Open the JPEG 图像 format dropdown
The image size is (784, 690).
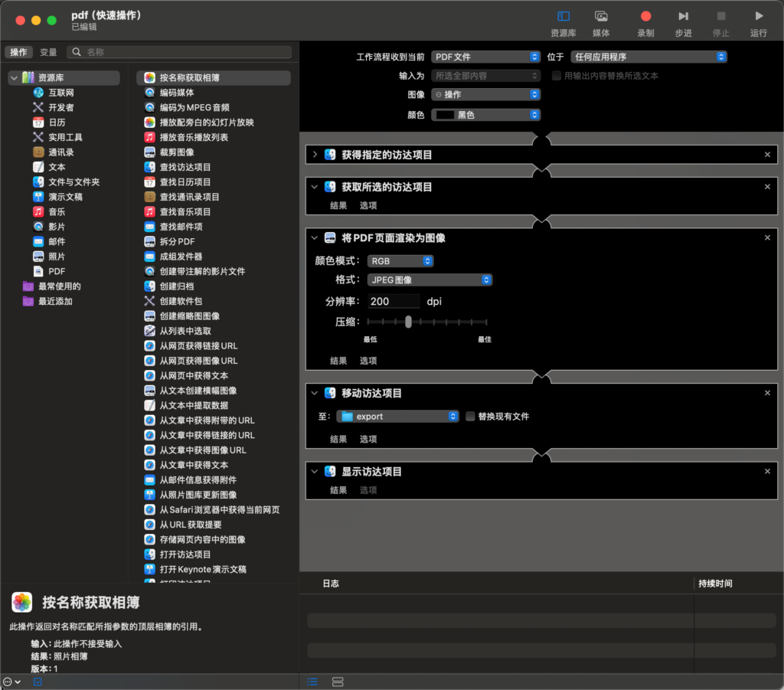pos(430,280)
